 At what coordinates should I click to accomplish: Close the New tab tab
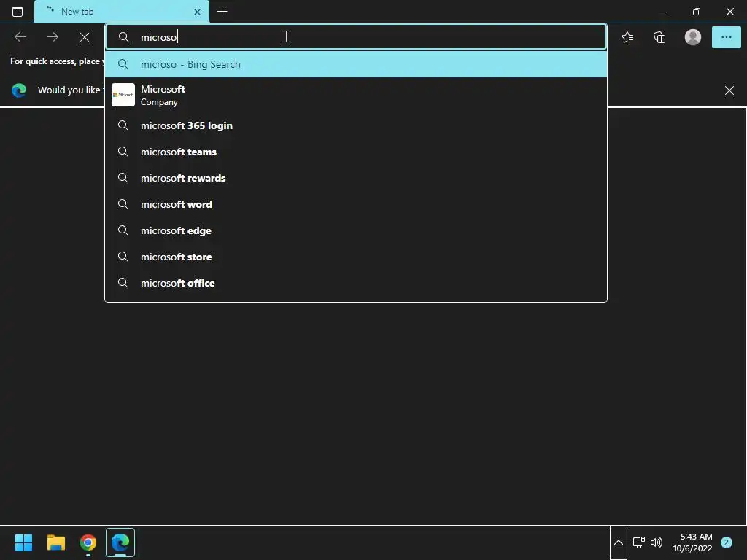[x=197, y=12]
